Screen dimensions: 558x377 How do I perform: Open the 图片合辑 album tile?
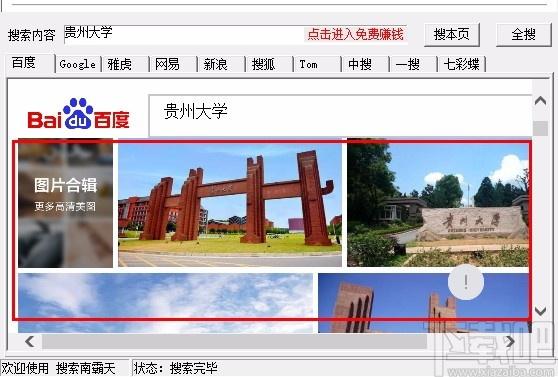click(x=65, y=203)
